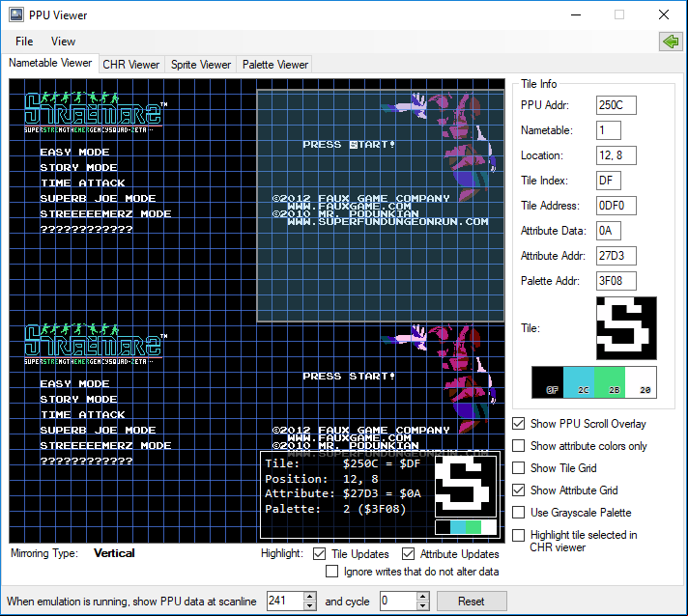The image size is (688, 616).
Task: Click the white 20 palette swatch
Action: [x=641, y=382]
